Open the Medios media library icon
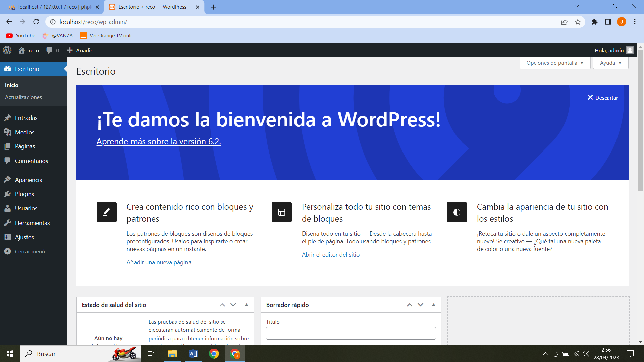644x362 pixels. [8, 132]
